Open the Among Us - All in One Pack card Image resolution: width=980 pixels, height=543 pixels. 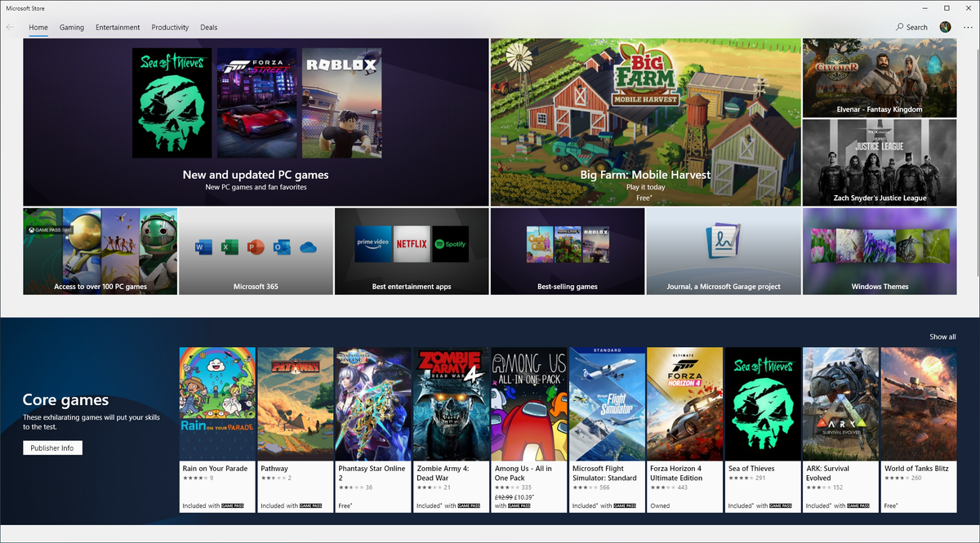point(528,403)
